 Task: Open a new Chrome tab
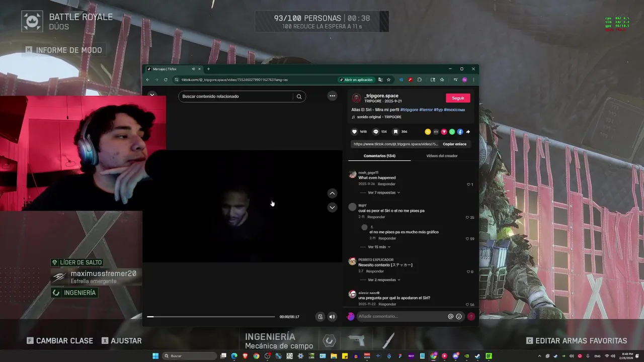(208, 69)
